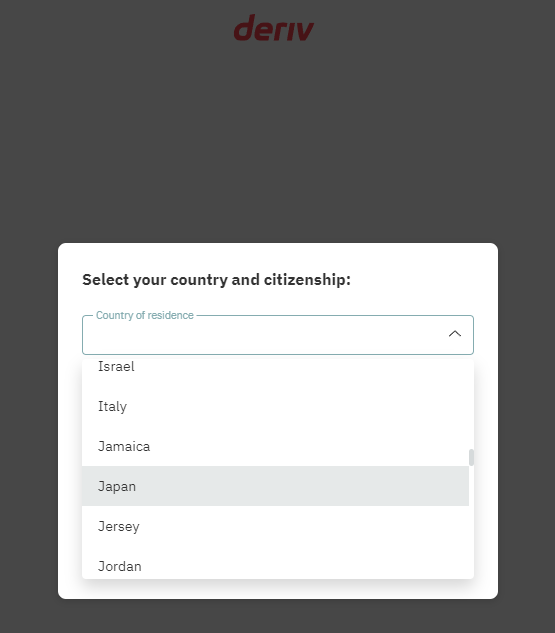Pick Jamaica in the dropdown list
Viewport: 555px width, 633px height.
pos(275,446)
